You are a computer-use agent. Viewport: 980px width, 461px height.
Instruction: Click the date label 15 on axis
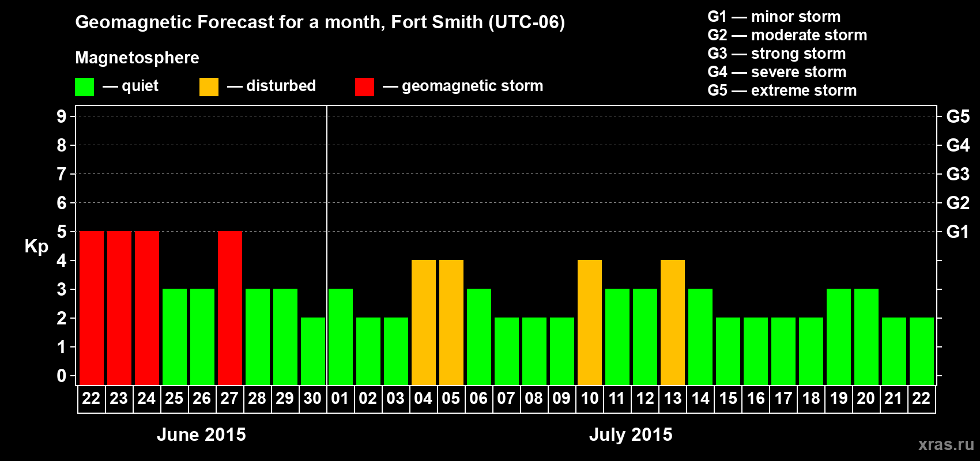point(728,398)
